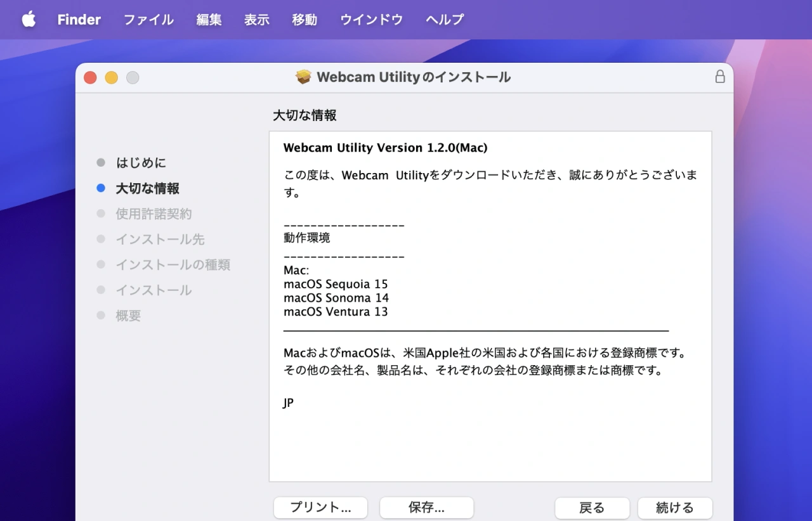Click the プリント... button
The width and height of the screenshot is (812, 521).
click(320, 508)
